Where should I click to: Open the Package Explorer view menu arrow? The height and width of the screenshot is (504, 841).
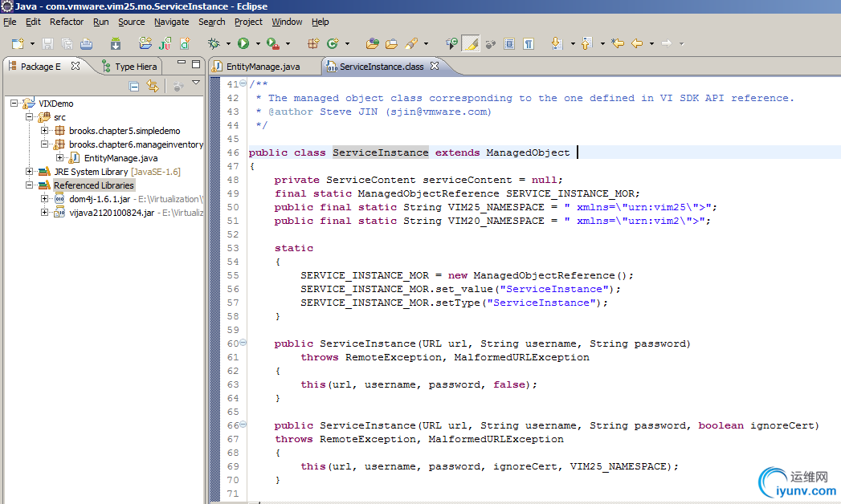click(195, 83)
